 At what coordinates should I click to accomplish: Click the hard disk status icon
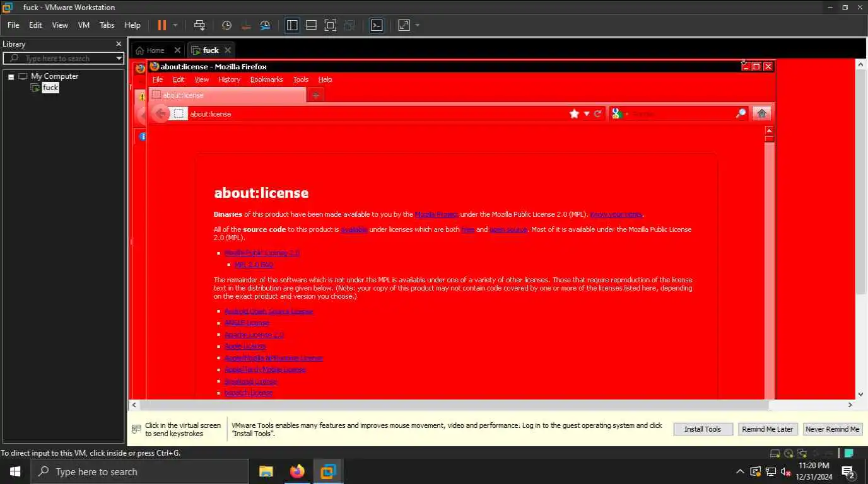tap(775, 453)
